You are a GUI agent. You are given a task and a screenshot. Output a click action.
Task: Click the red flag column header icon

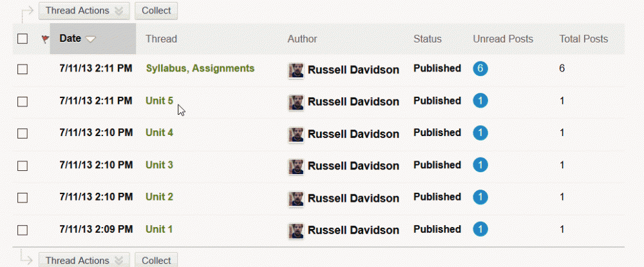44,39
